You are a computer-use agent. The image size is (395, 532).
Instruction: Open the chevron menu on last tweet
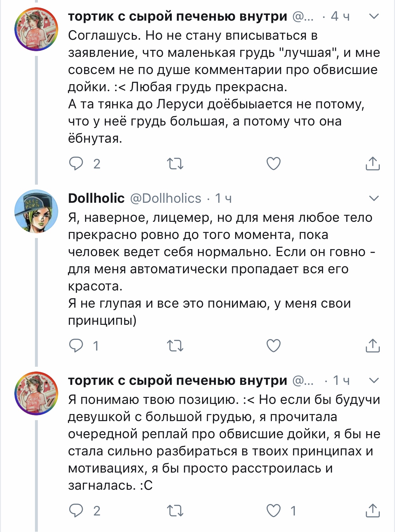(374, 380)
